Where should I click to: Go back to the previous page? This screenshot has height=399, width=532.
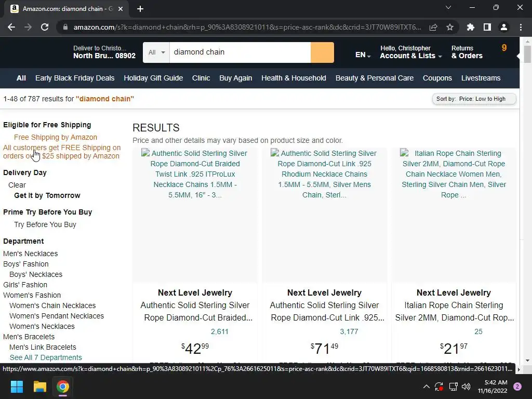[x=11, y=27]
